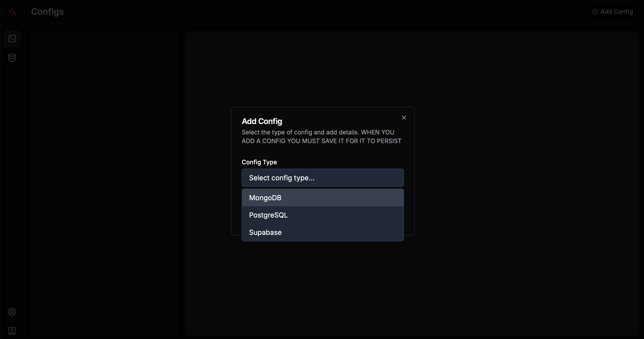Choose PostgreSQL config type option
The height and width of the screenshot is (339, 644).
click(322, 215)
